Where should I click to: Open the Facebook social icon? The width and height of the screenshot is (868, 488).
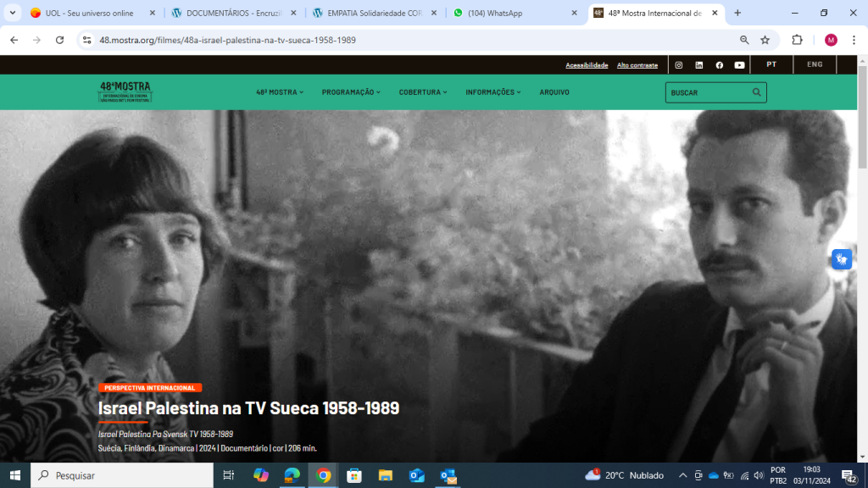(x=719, y=65)
